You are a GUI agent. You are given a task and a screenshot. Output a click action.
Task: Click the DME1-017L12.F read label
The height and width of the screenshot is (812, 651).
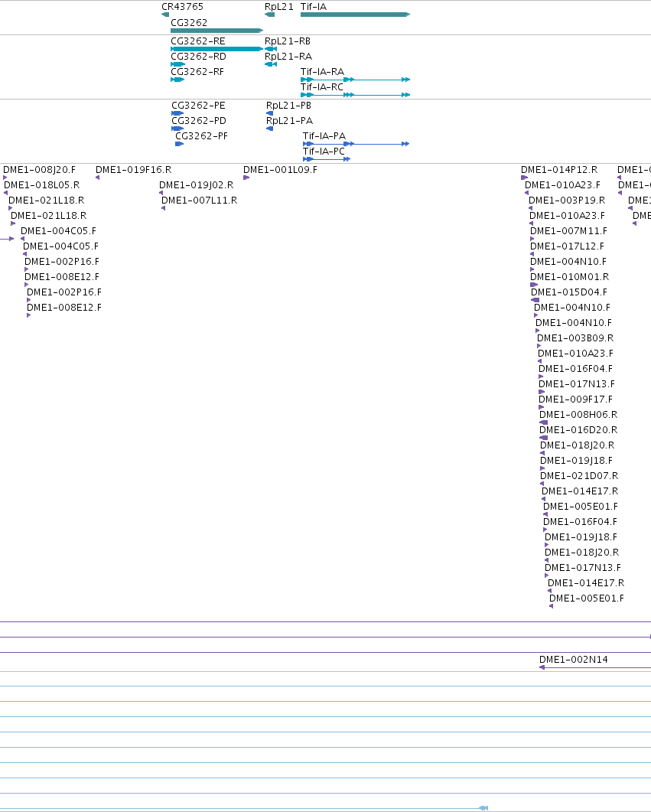[567, 246]
